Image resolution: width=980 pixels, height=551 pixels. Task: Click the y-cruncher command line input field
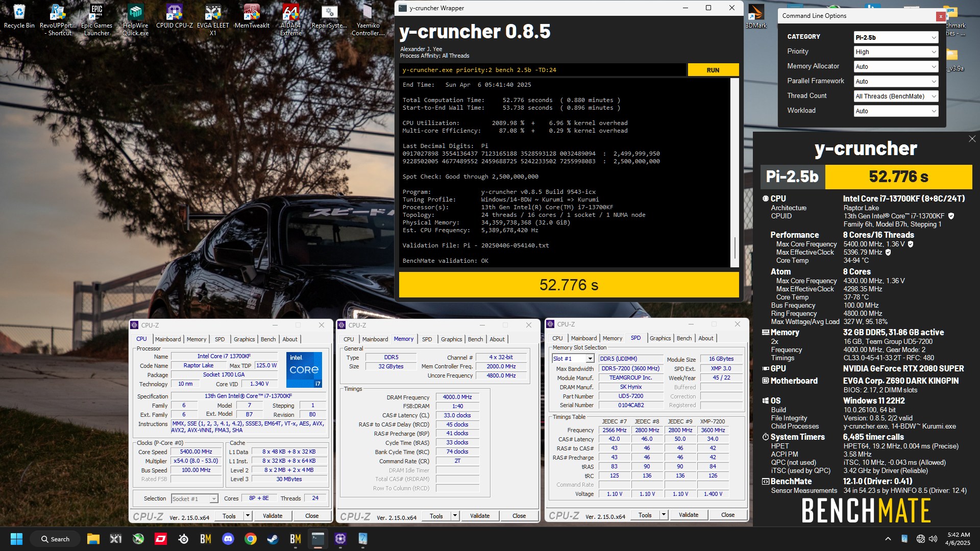[x=543, y=70]
